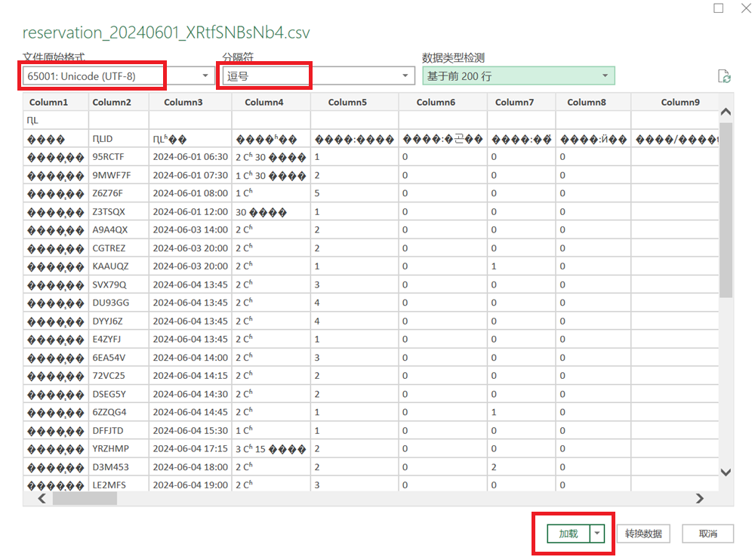Screen dimensions: 755x560
Task: Click the cell with ID 9MWF7F
Action: pyautogui.click(x=119, y=175)
